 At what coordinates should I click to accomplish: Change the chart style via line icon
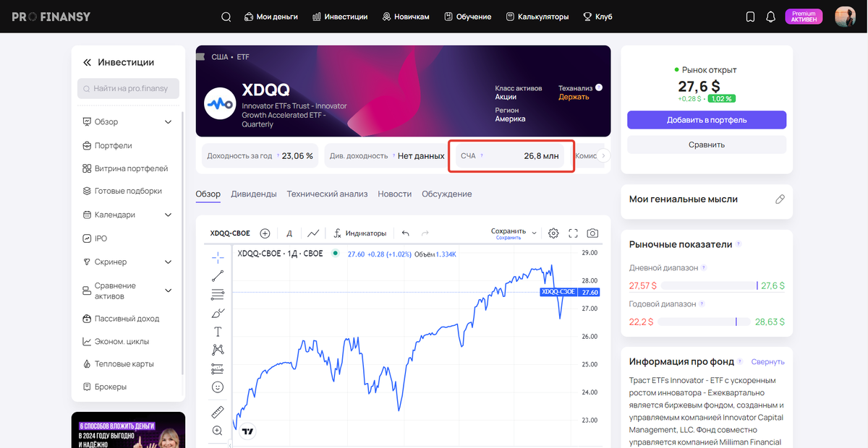(313, 233)
